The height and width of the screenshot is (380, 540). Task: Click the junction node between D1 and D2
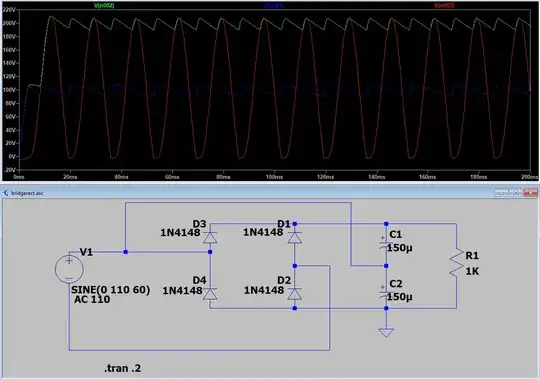[x=295, y=266]
